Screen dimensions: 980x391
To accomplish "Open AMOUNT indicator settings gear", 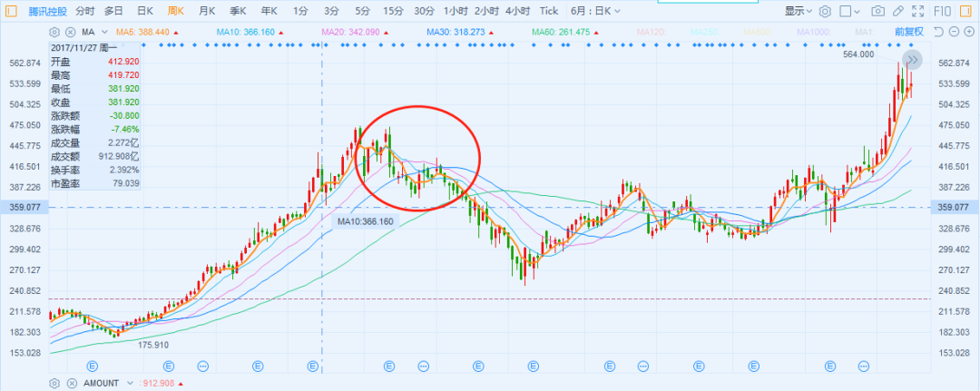I will point(54,383).
